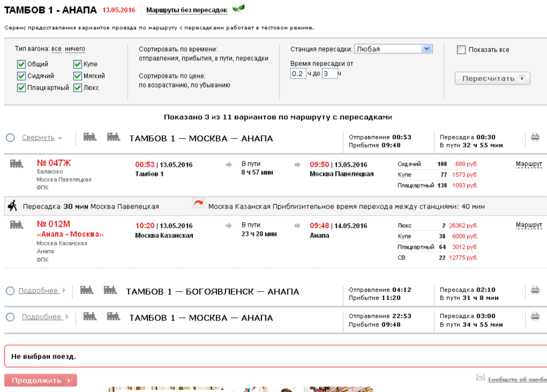
Task: Click the train icon next to № 012М
Action: [x=17, y=225]
